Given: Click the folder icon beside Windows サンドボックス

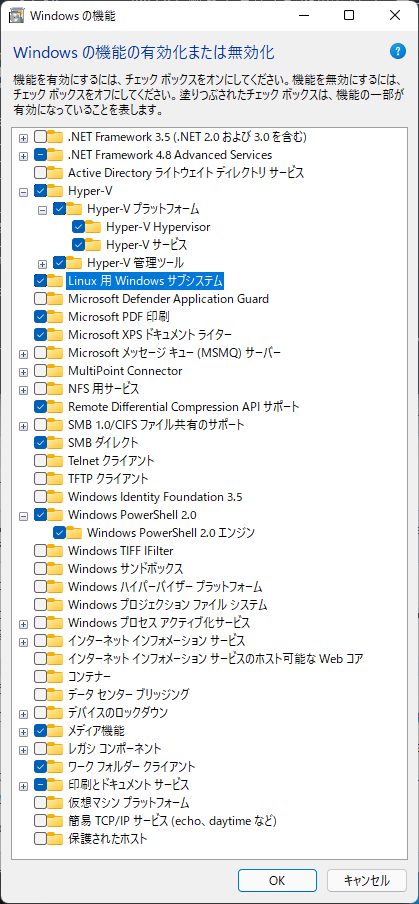Looking at the screenshot, I should pyautogui.click(x=55, y=568).
